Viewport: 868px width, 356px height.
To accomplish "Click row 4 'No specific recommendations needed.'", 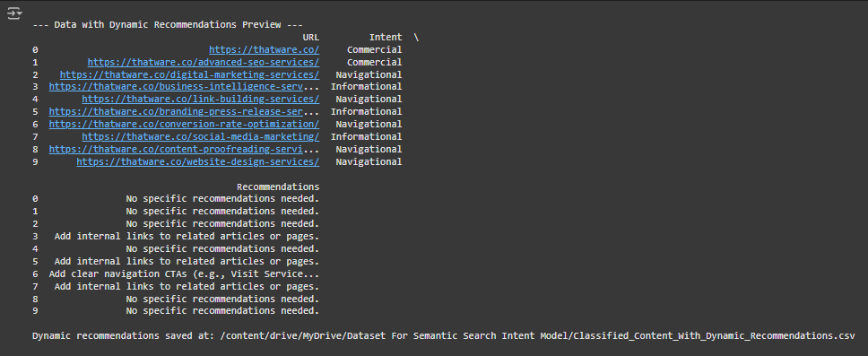I will click(222, 249).
